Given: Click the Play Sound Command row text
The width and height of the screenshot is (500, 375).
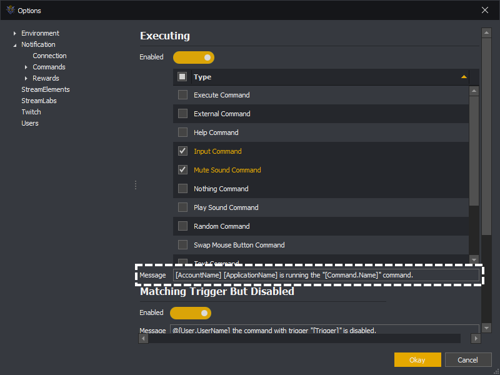Looking at the screenshot, I should click(x=226, y=207).
